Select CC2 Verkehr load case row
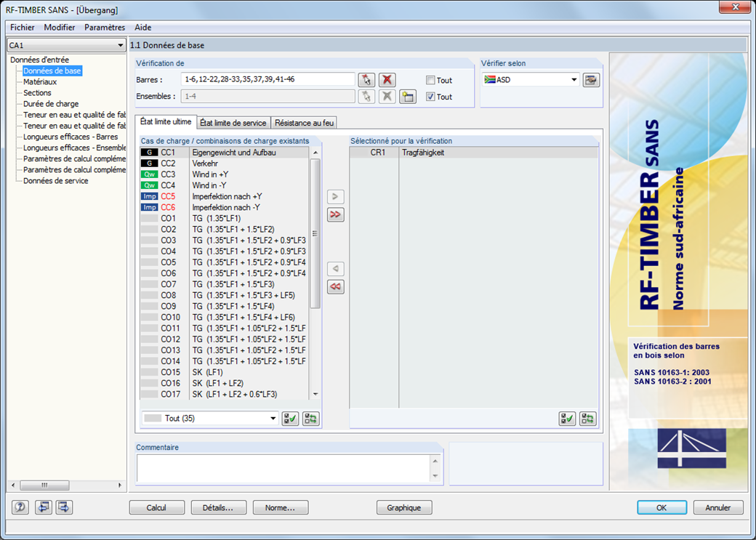 coord(224,164)
